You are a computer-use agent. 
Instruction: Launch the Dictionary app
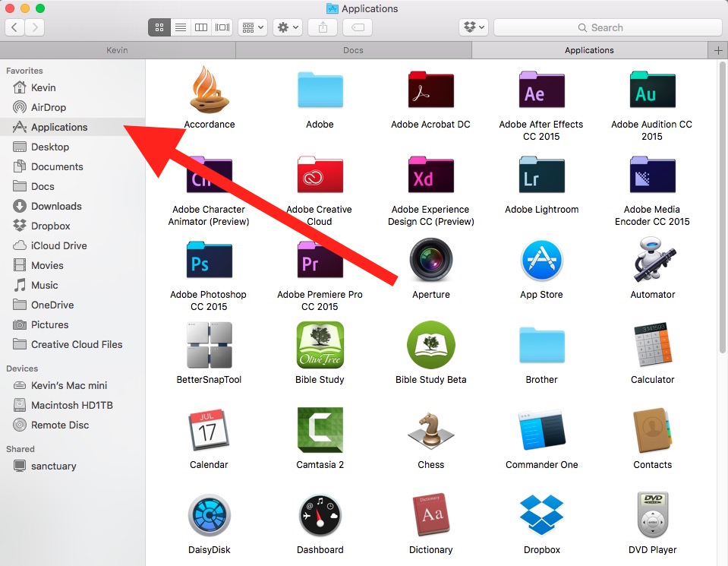(x=431, y=515)
